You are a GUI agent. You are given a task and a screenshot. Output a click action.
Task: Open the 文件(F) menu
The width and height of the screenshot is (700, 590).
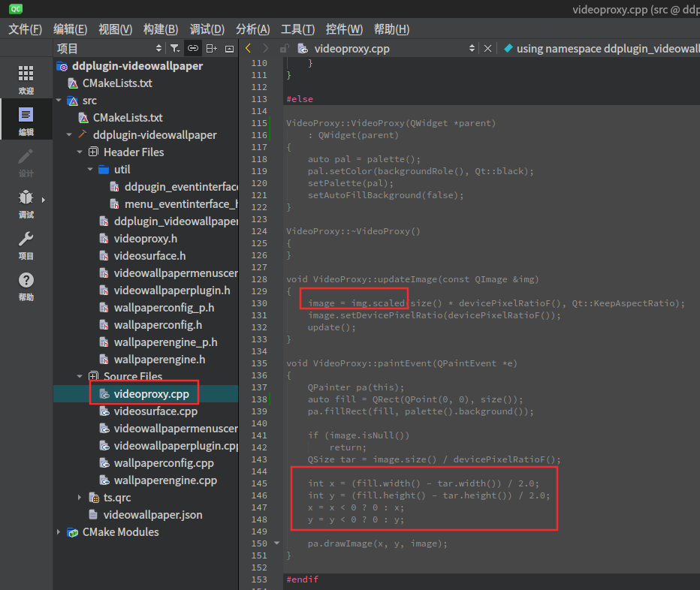pyautogui.click(x=26, y=29)
